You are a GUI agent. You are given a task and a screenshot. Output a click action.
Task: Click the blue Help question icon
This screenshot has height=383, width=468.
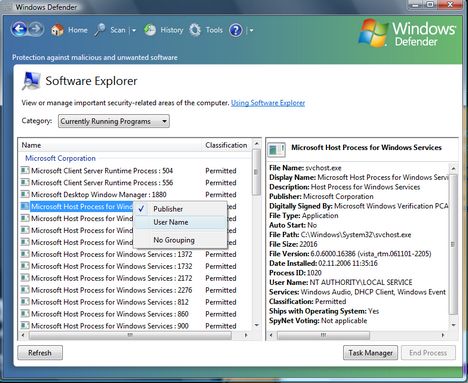point(236,30)
